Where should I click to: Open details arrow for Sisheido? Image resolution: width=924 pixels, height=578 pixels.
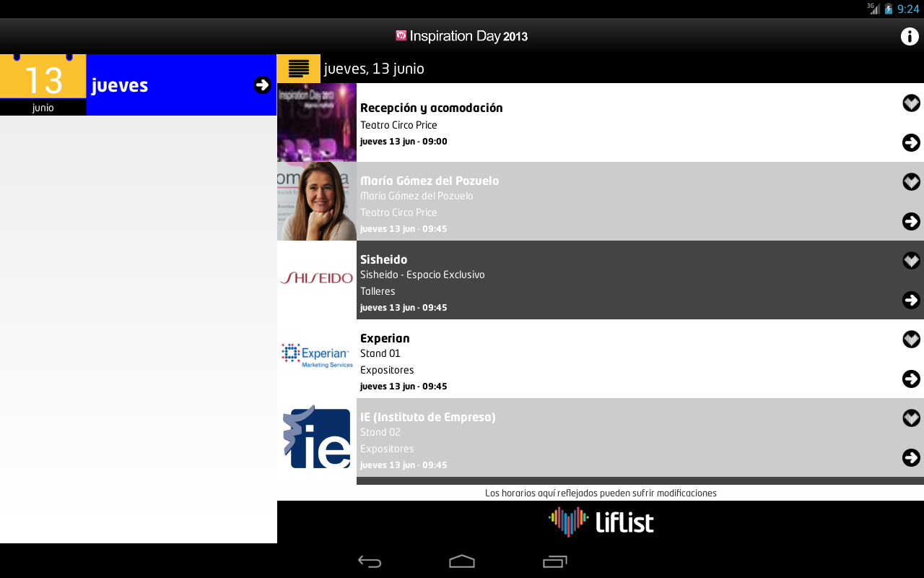pyautogui.click(x=911, y=300)
